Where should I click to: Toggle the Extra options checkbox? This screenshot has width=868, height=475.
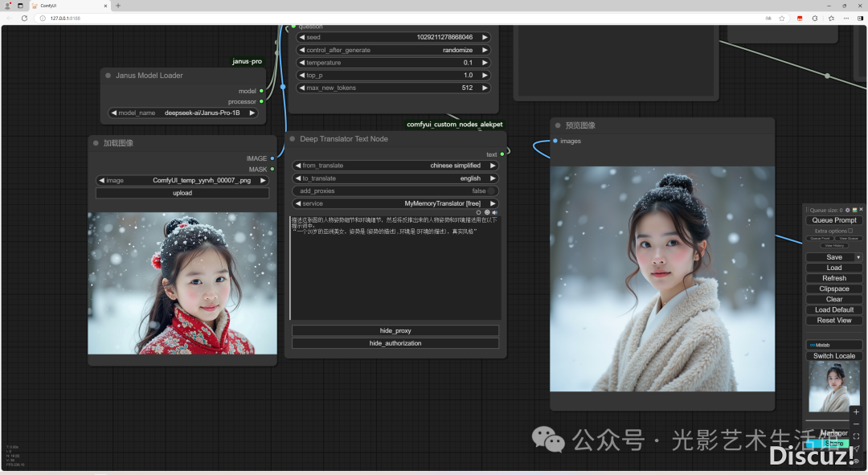[850, 231]
